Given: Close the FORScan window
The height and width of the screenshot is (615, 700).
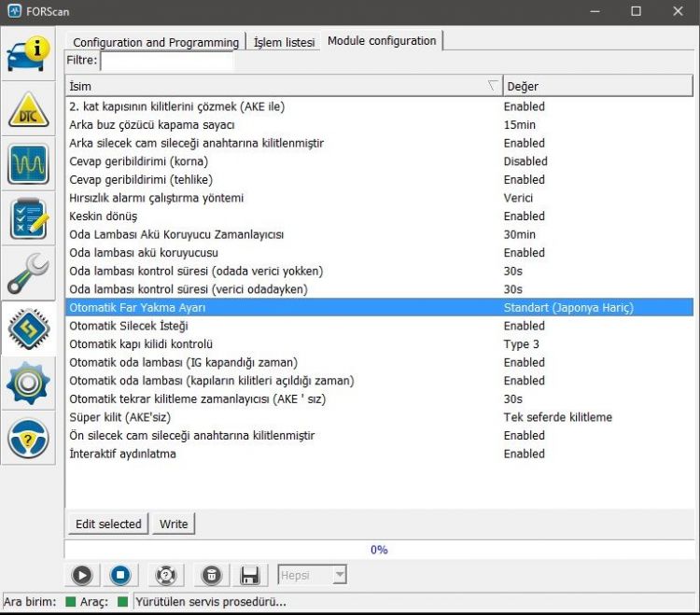Looking at the screenshot, I should [x=678, y=11].
